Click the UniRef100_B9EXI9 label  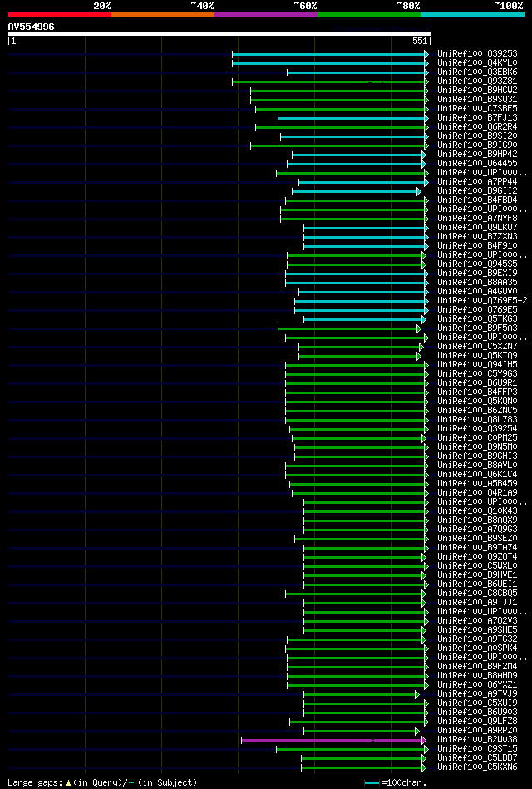tap(478, 274)
